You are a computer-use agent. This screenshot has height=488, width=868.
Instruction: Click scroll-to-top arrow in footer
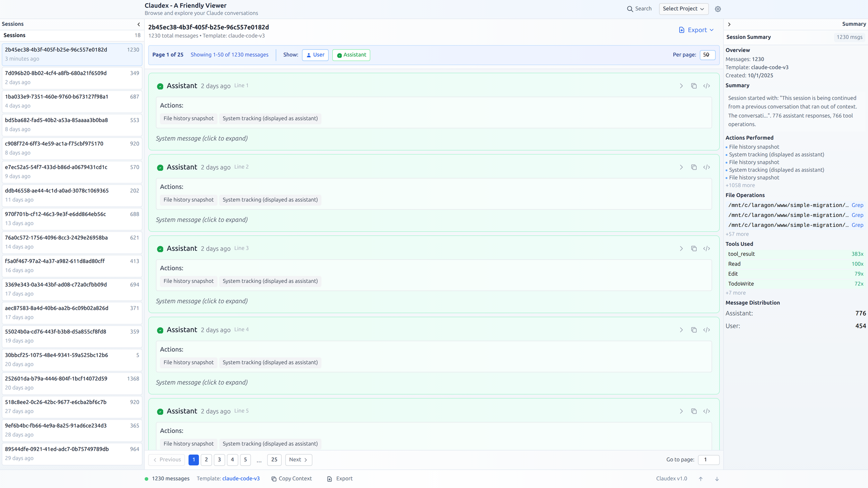pos(701,479)
